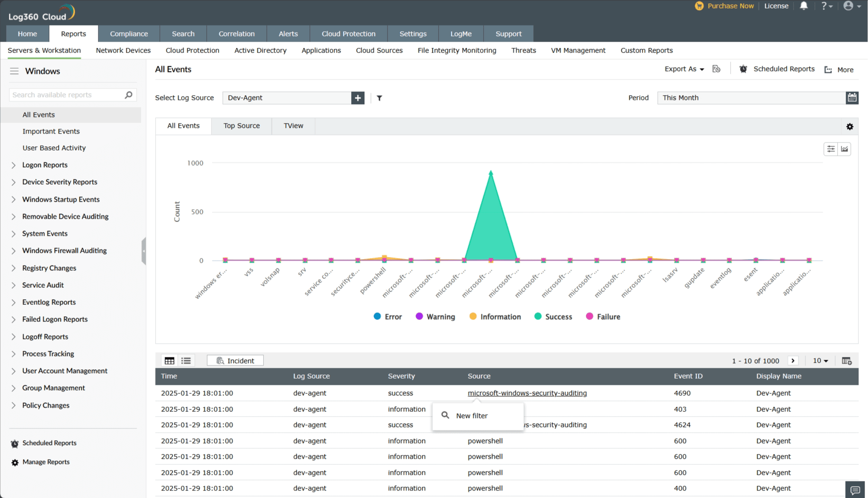The image size is (868, 498).
Task: Click the magnifier in New filter popup
Action: pos(445,415)
